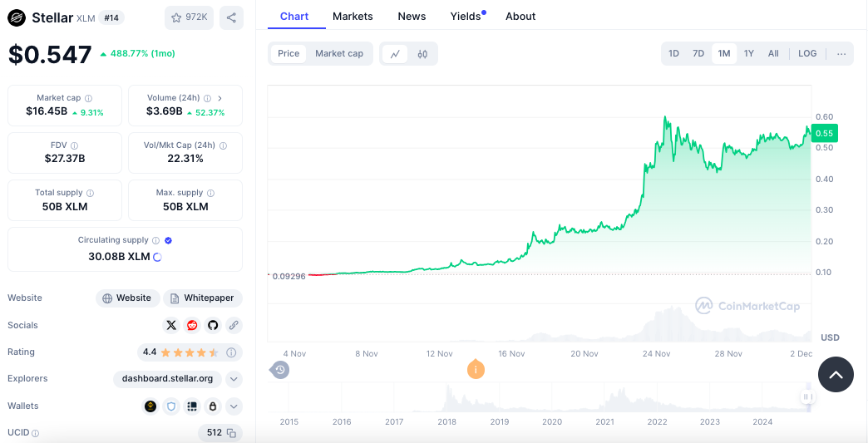This screenshot has height=443, width=868.
Task: Click the Volume (24h) info icon
Action: click(x=207, y=98)
